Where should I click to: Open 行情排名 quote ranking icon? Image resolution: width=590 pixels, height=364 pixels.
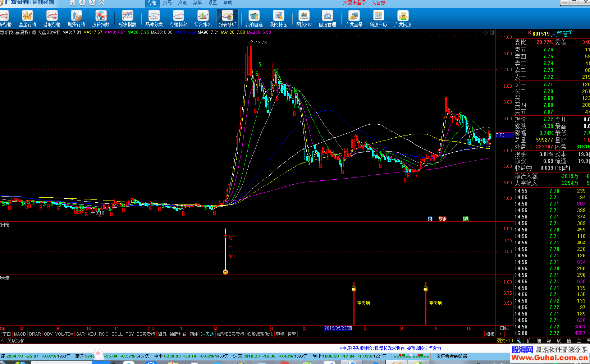pyautogui.click(x=178, y=18)
